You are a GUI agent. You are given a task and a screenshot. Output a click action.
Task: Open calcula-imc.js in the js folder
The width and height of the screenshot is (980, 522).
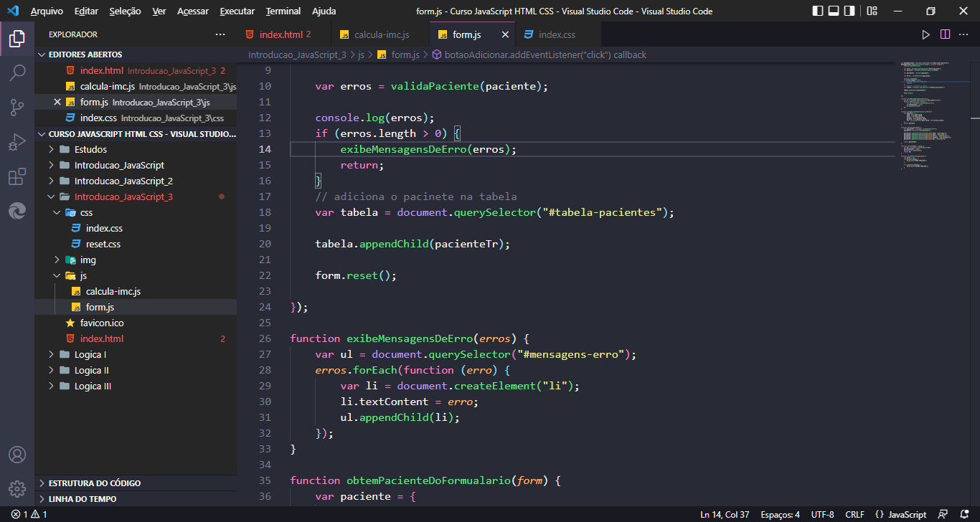click(x=136, y=291)
